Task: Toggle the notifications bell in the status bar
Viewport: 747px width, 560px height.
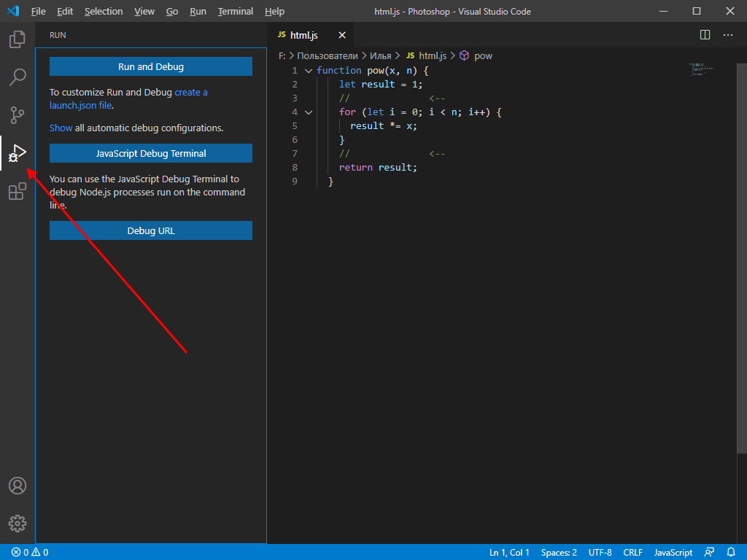Action: pos(730,552)
